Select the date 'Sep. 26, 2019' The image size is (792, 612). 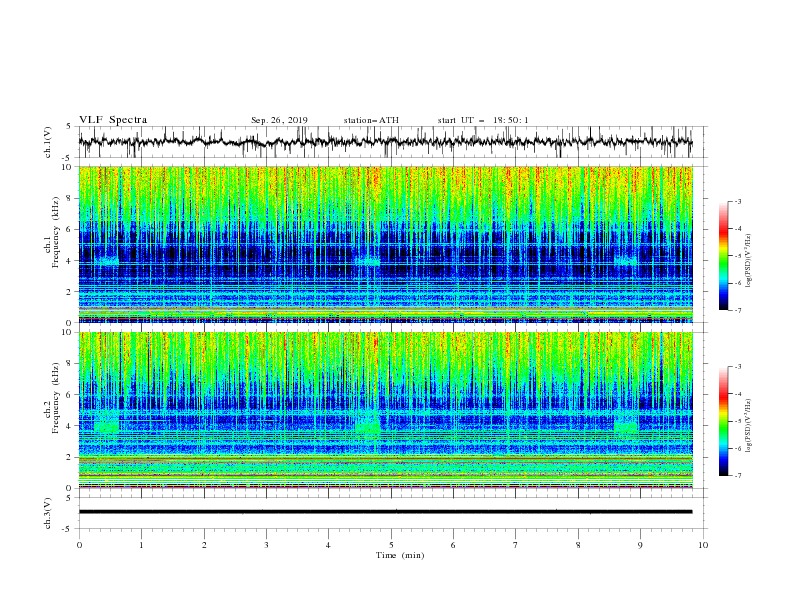[279, 120]
